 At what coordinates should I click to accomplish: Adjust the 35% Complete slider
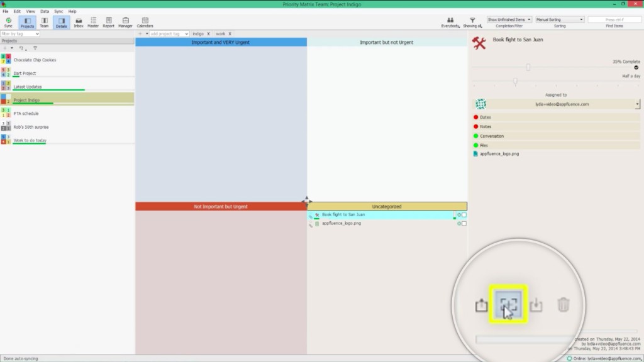(528, 66)
